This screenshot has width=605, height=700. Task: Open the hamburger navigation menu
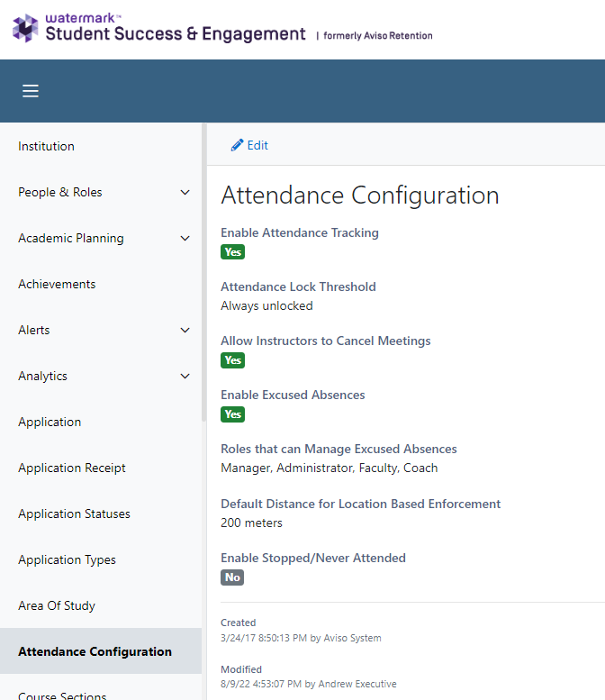(x=31, y=91)
